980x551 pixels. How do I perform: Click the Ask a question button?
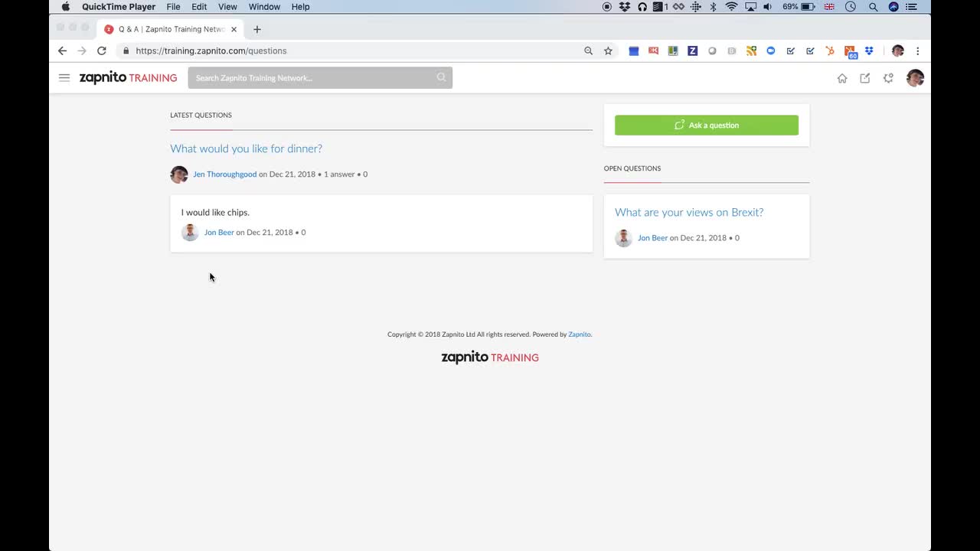(706, 126)
